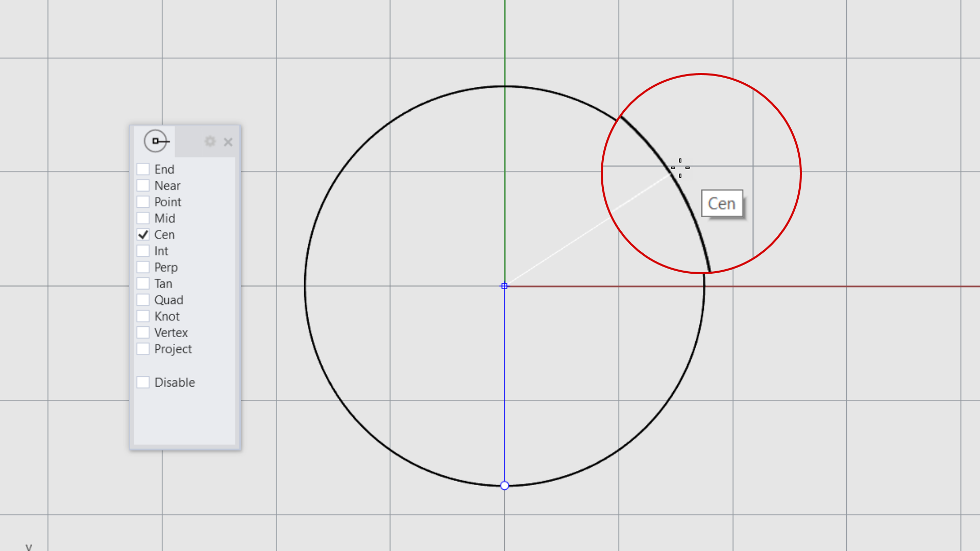Open Osnap panel gear settings
The width and height of the screenshot is (980, 551).
(x=210, y=141)
